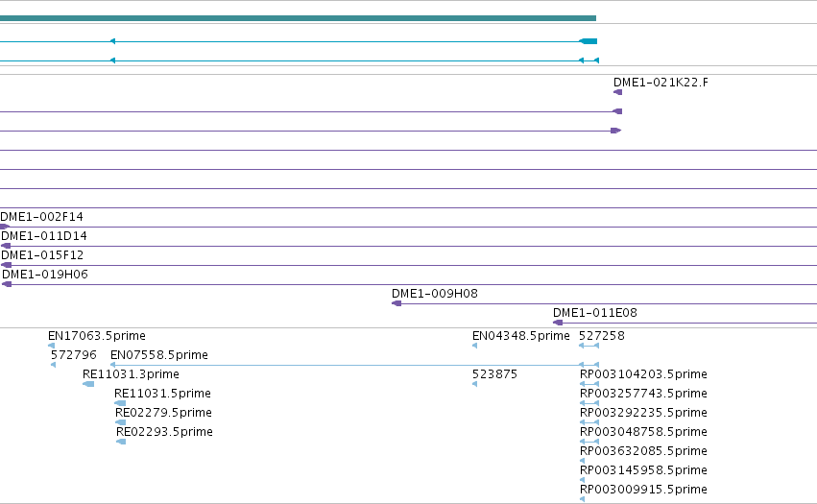Screen dimensions: 817x504
Task: Select the EN17063.5prime feature label
Action: 97,336
